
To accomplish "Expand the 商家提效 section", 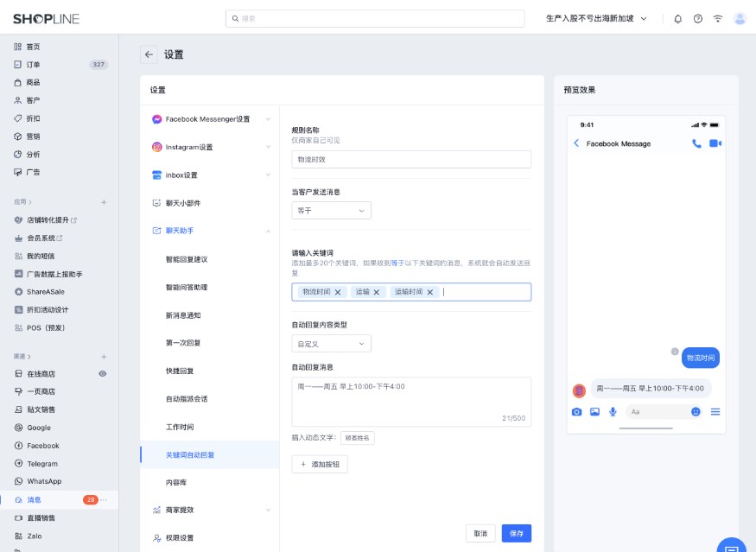I will 268,510.
